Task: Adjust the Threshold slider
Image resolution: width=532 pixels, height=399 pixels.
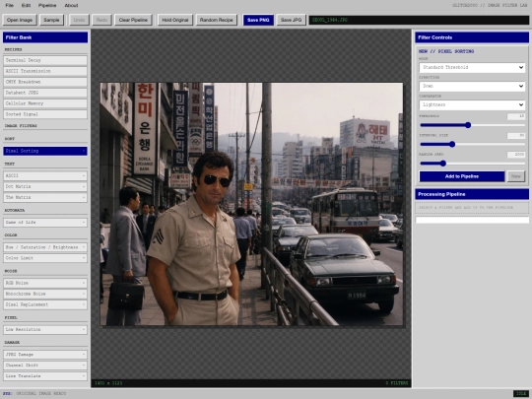Action: coord(472,125)
